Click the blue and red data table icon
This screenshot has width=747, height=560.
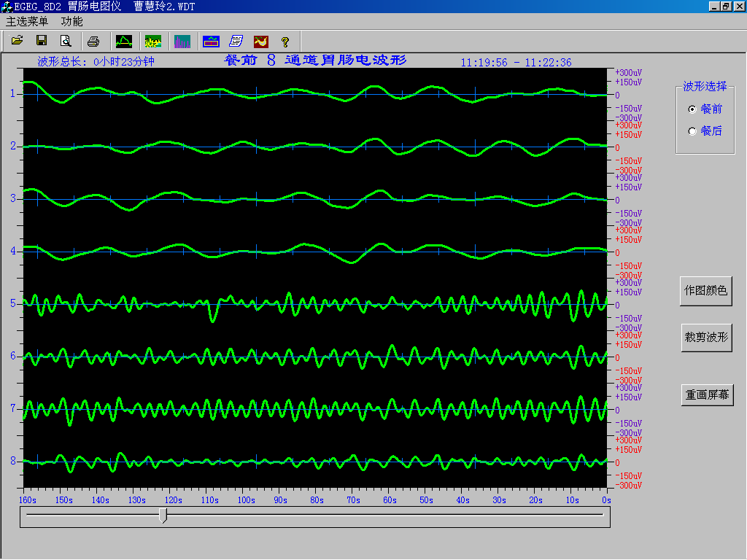tap(212, 41)
